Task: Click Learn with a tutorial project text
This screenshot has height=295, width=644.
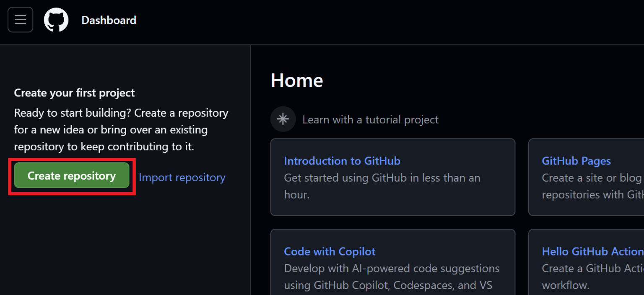Action: (x=371, y=119)
